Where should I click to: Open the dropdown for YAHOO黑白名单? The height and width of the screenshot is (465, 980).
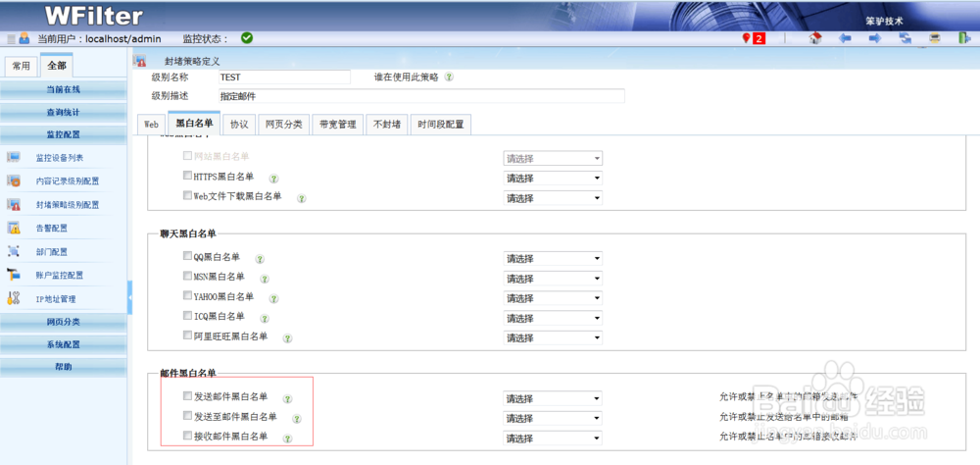coord(553,298)
